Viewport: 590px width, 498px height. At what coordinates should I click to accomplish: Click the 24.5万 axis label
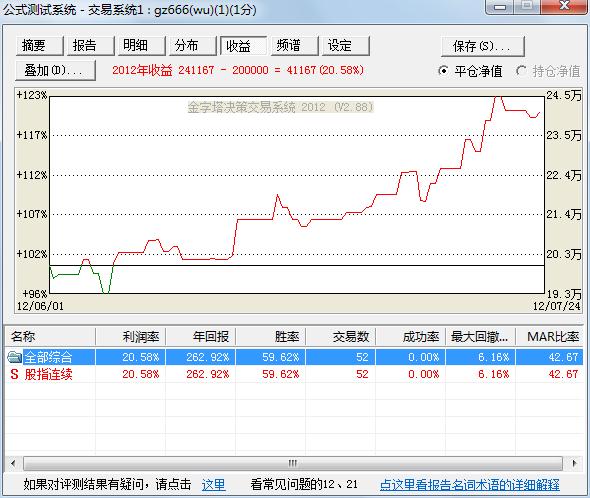coord(564,95)
